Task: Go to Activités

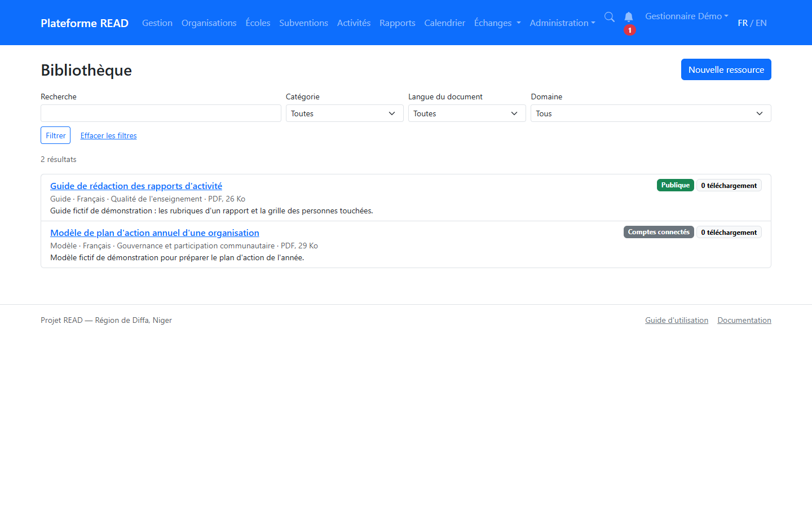Action: [x=354, y=23]
